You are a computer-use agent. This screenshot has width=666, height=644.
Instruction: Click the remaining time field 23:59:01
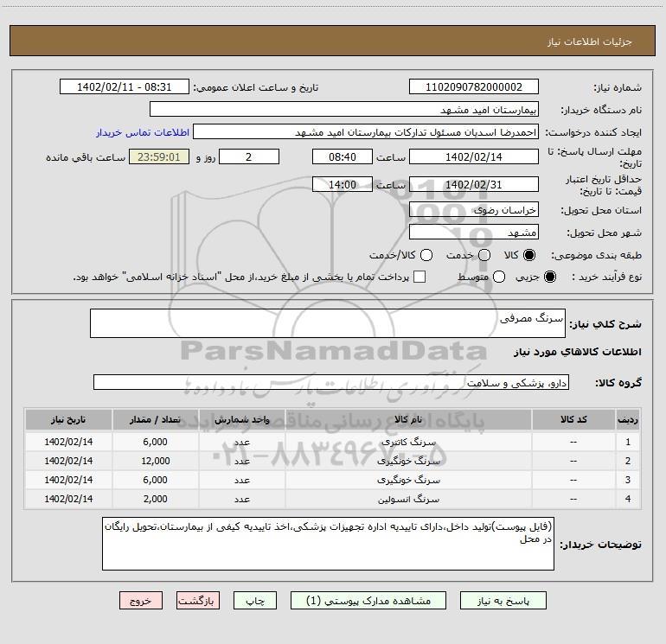pos(159,156)
